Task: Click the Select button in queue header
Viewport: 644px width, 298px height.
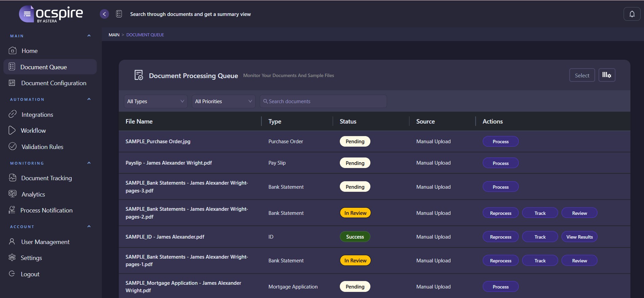Action: coord(582,75)
